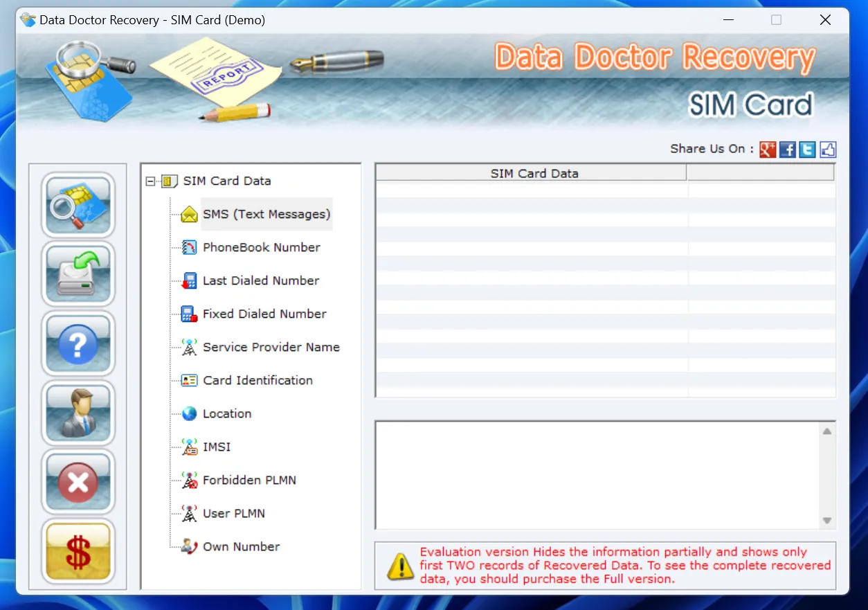This screenshot has height=610, width=868.
Task: Select PhoneBook Number tree item
Action: 262,248
